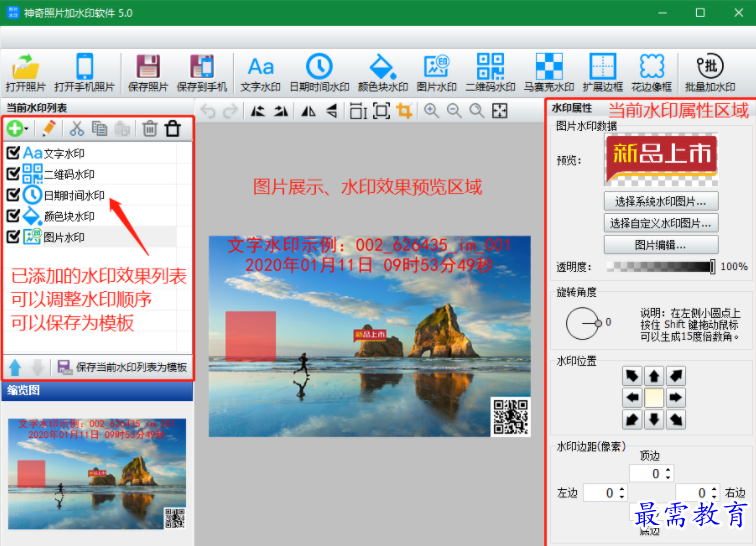The width and height of the screenshot is (756, 546).
Task: Click the transparency (透明度) slider bar
Action: tap(660, 267)
